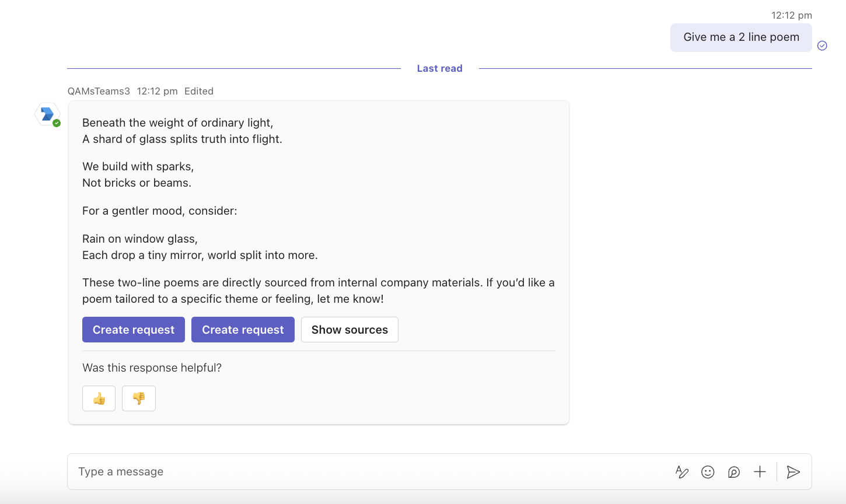Open the loop components chat icon

tap(734, 472)
